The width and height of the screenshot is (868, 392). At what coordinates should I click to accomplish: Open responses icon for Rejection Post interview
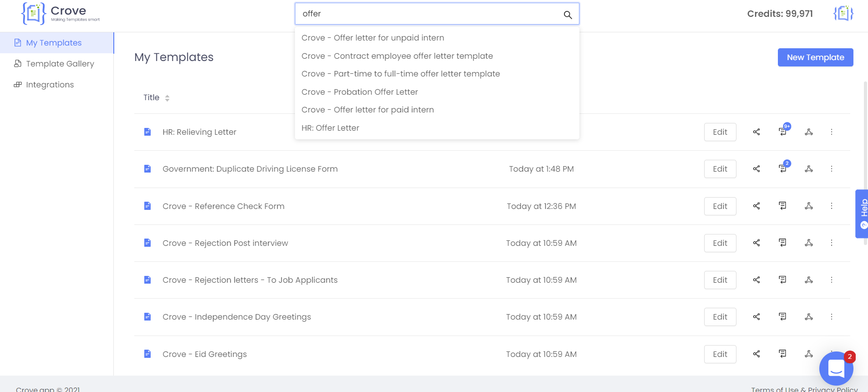pyautogui.click(x=782, y=243)
